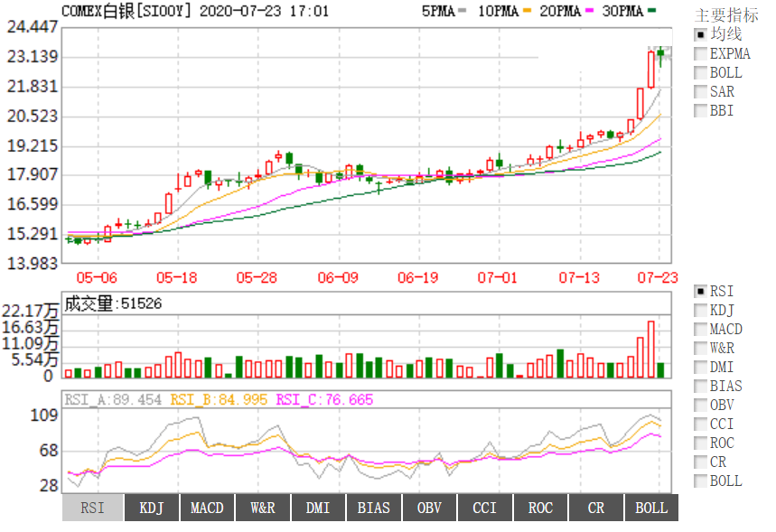This screenshot has width=776, height=532.
Task: Tick the KDJ checkbox in right panel
Action: coord(700,310)
